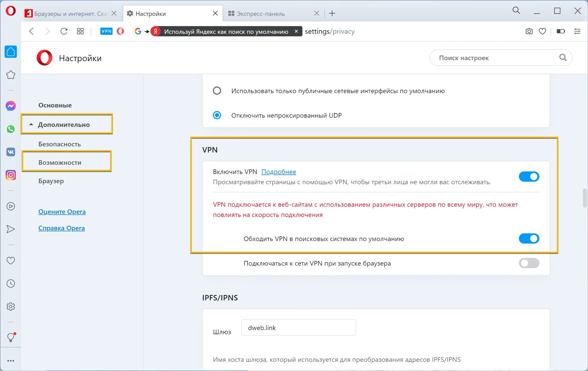The image size is (588, 371).
Task: Open Messenger from the sidebar
Action: pyautogui.click(x=11, y=106)
